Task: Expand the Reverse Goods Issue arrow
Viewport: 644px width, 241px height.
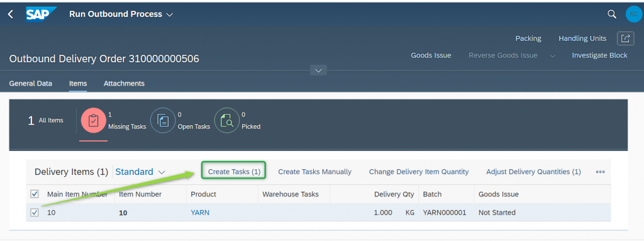Action: point(552,56)
